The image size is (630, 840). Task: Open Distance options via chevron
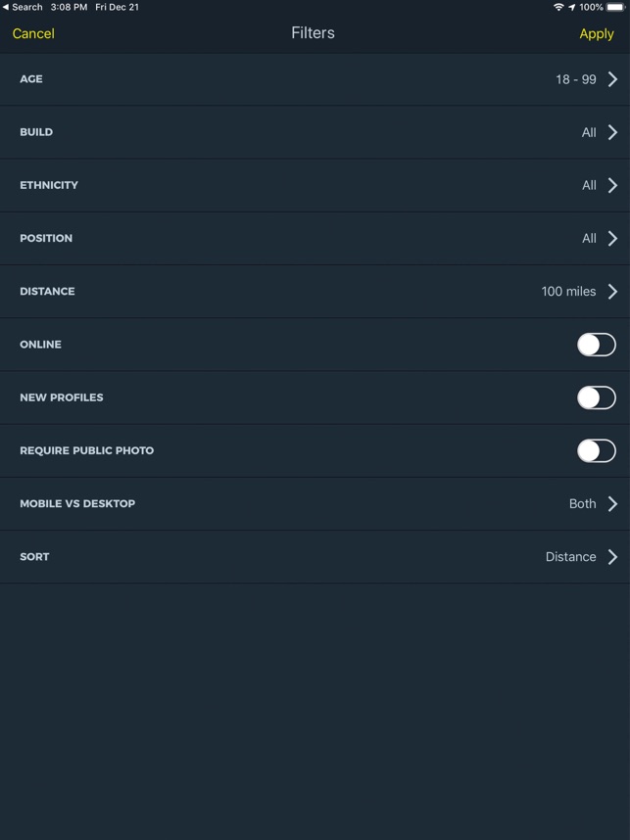[x=612, y=291]
